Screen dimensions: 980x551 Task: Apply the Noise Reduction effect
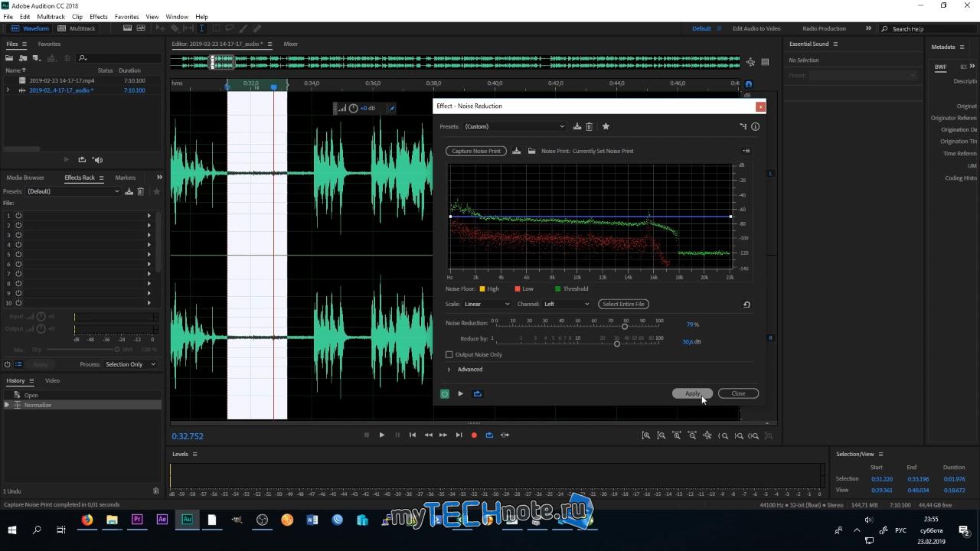point(692,393)
